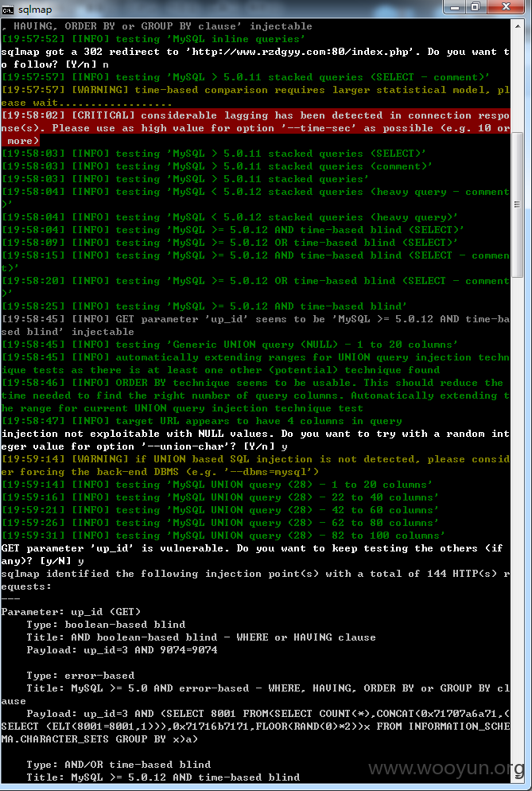Click '[19:58:03]' stacked queries (comment) line
Image resolution: width=532 pixels, height=791 pixels.
pos(217,166)
